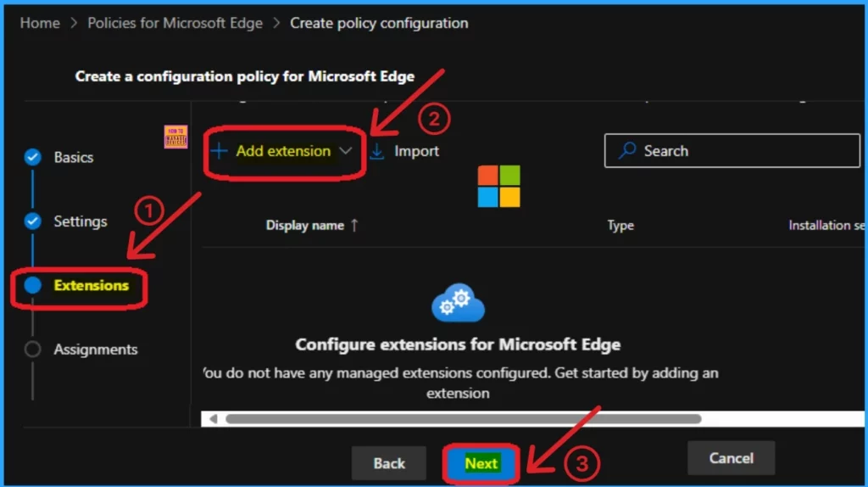868x487 pixels.
Task: Click the magnifier icon in Search box
Action: click(x=627, y=150)
